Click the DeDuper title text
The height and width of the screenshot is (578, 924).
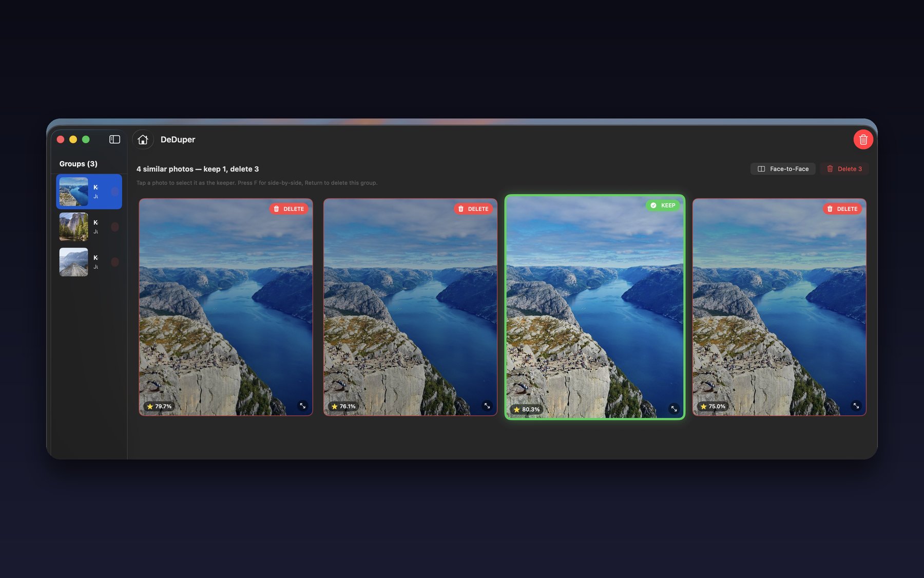(x=178, y=139)
